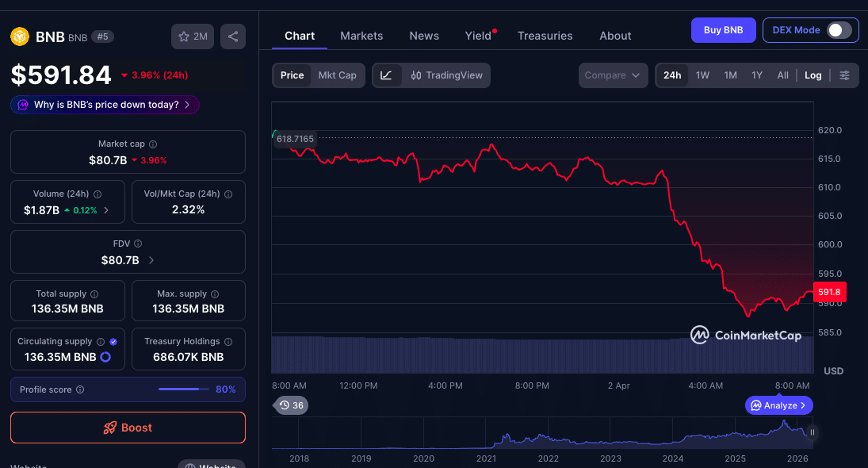Click the Total supply info icon
The width and height of the screenshot is (868, 468).
(94, 294)
